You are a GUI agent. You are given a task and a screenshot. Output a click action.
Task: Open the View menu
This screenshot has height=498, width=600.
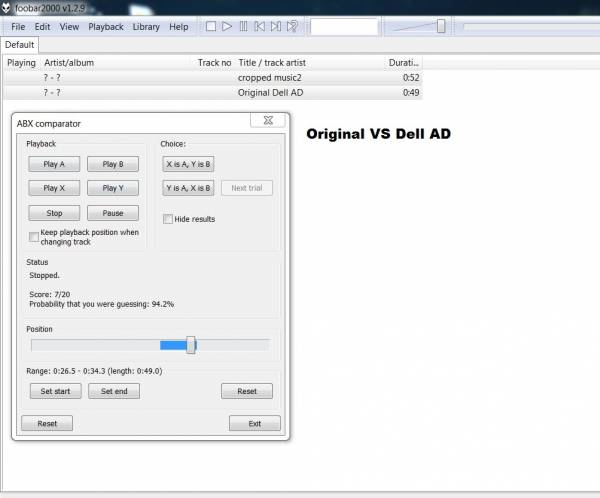coord(69,27)
